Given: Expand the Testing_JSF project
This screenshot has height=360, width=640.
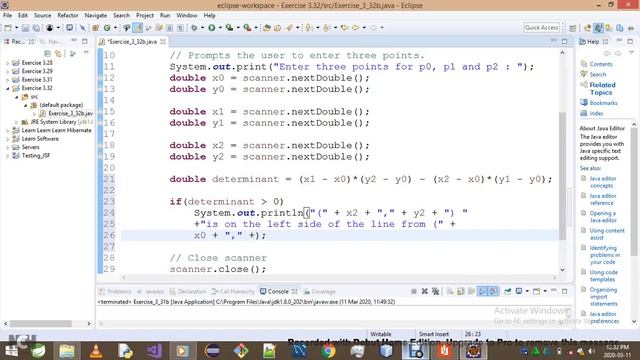Looking at the screenshot, I should coord(7,156).
